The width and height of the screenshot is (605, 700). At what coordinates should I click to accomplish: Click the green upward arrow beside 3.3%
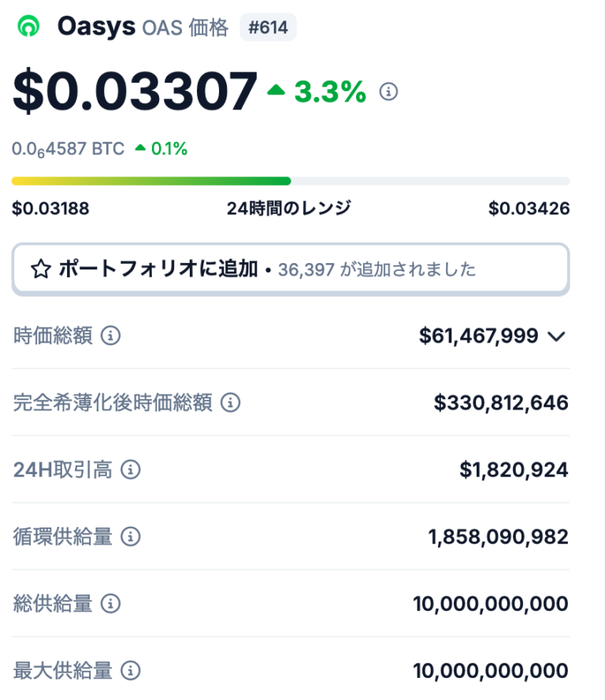pos(276,90)
